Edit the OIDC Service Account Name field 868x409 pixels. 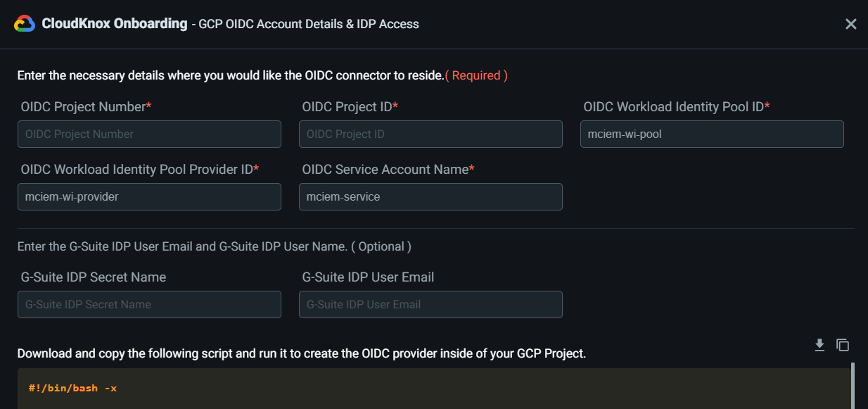tap(430, 197)
